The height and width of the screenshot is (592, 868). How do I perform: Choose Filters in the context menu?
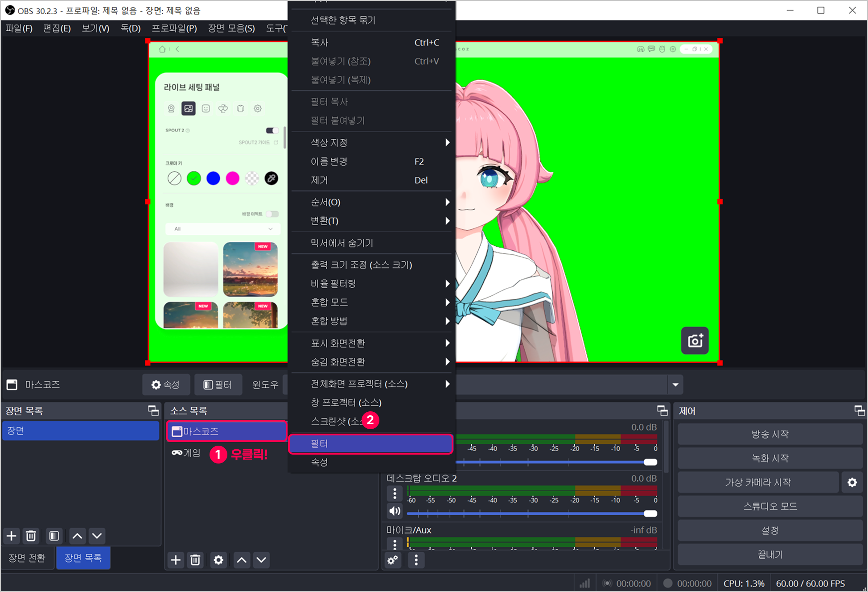pos(371,443)
